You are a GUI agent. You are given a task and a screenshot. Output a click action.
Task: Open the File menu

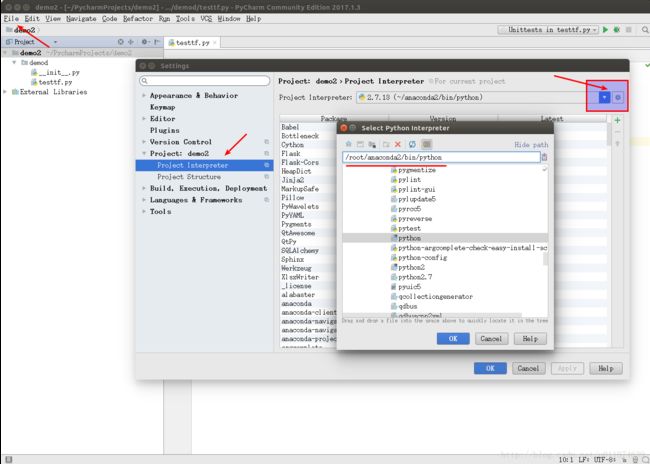pyautogui.click(x=11, y=19)
